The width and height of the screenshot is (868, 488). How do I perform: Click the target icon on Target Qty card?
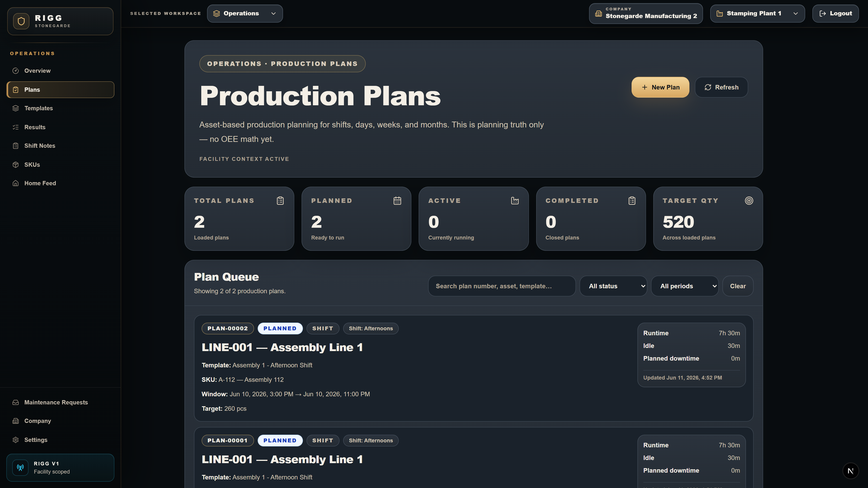point(749,201)
